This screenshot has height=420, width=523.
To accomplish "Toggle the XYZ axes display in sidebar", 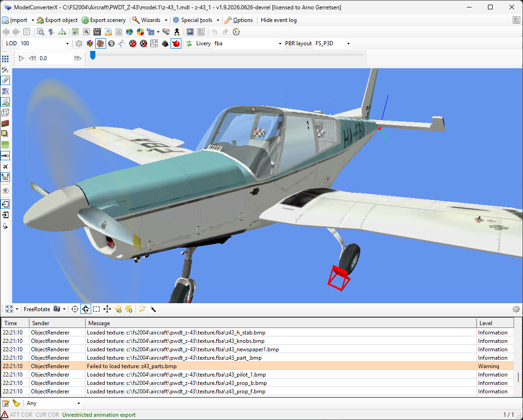I will [5, 70].
